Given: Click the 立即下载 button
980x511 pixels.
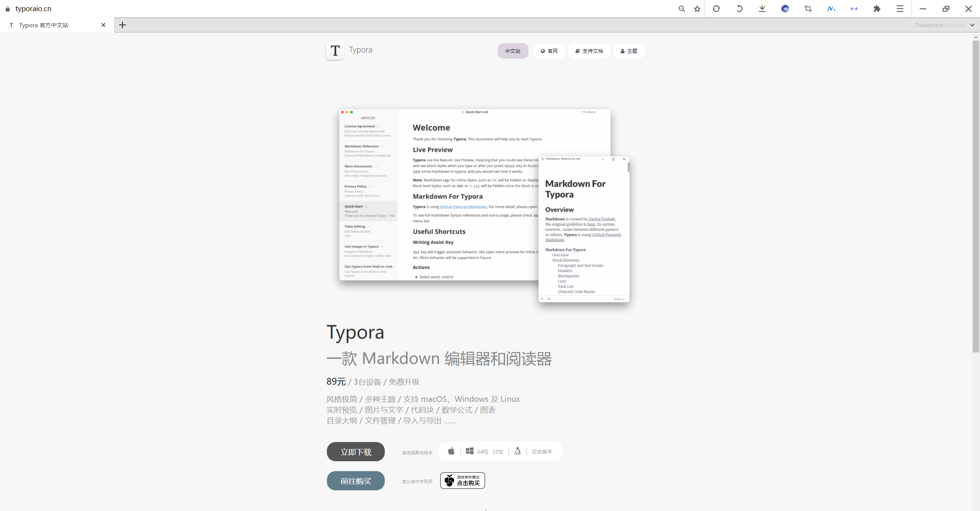Looking at the screenshot, I should [356, 452].
